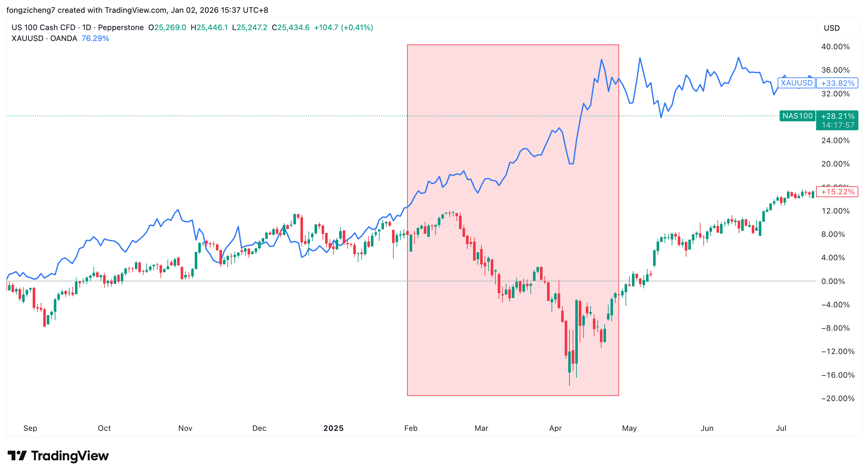868x475 pixels.
Task: Click the TradingView logo at bottom left
Action: pos(58,456)
